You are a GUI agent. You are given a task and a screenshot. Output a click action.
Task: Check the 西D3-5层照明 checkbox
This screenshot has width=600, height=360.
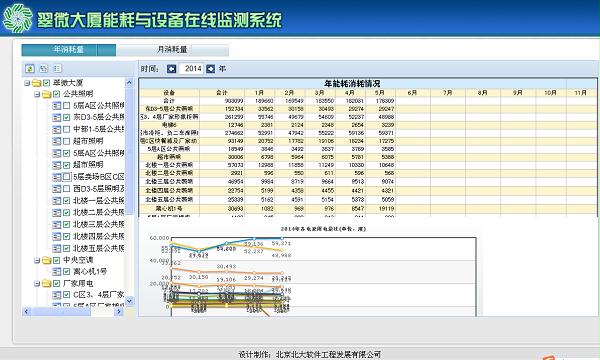point(67,189)
